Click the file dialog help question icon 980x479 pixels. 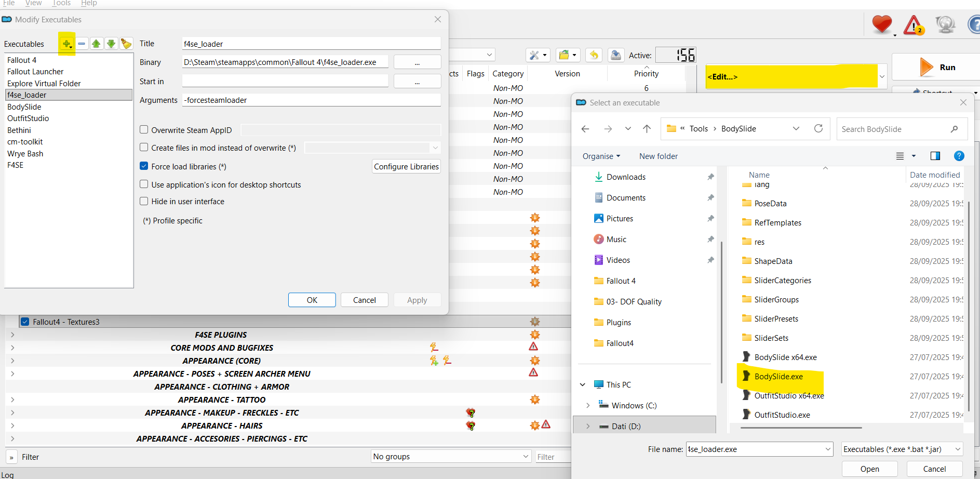coord(959,156)
